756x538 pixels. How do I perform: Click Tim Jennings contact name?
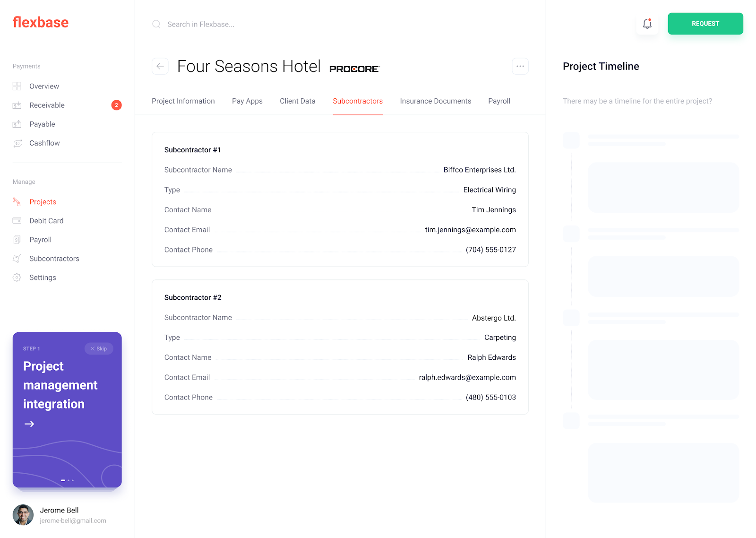click(494, 209)
